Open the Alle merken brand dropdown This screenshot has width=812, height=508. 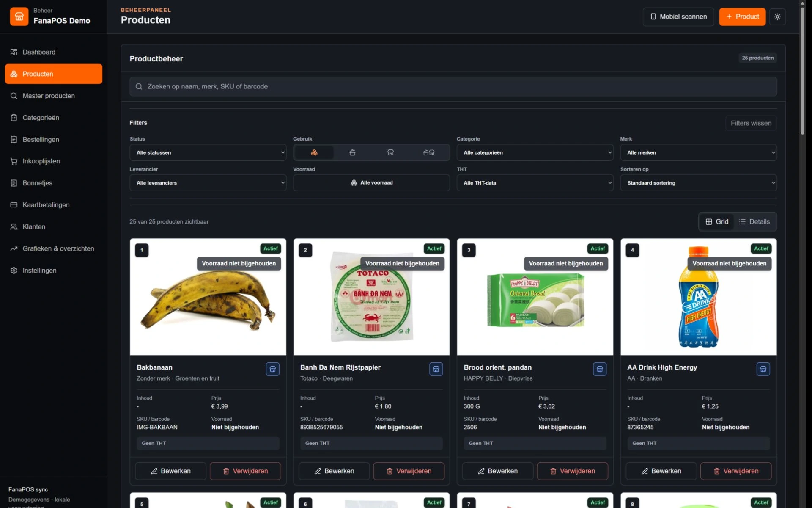(699, 152)
